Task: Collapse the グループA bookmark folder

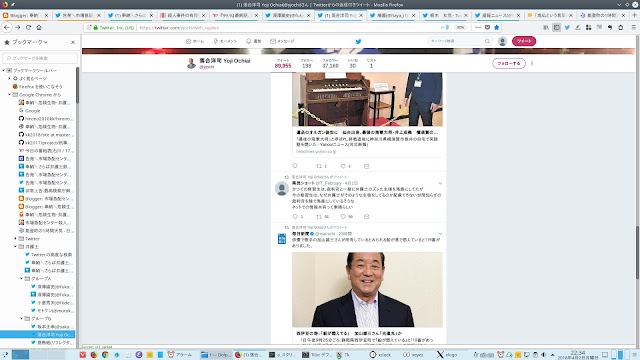Action: pyautogui.click(x=22, y=278)
